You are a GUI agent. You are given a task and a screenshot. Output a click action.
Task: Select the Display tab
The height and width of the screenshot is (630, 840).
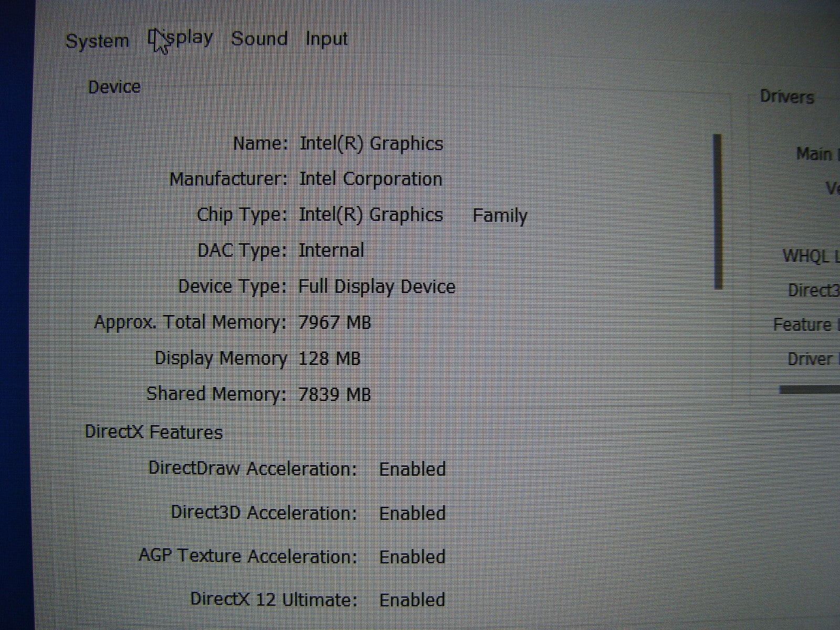(181, 38)
